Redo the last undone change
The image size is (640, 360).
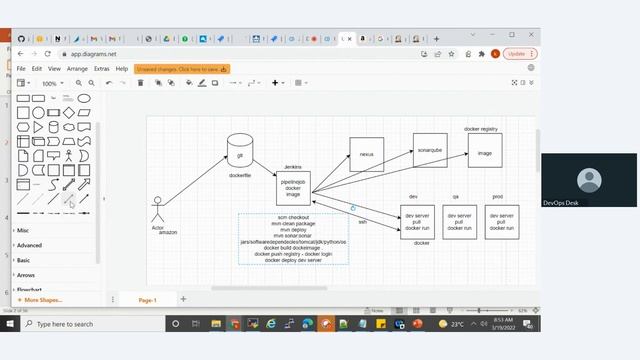tap(122, 83)
